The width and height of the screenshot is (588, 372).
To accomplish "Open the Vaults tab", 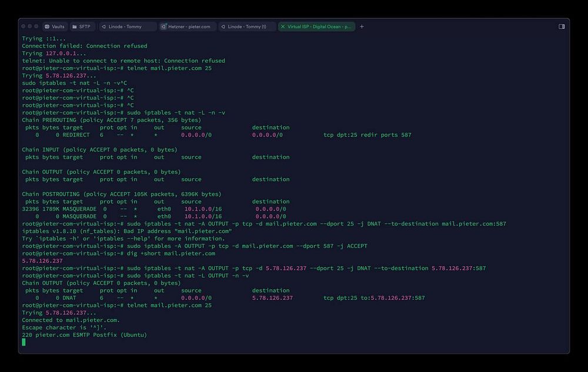I will point(55,26).
